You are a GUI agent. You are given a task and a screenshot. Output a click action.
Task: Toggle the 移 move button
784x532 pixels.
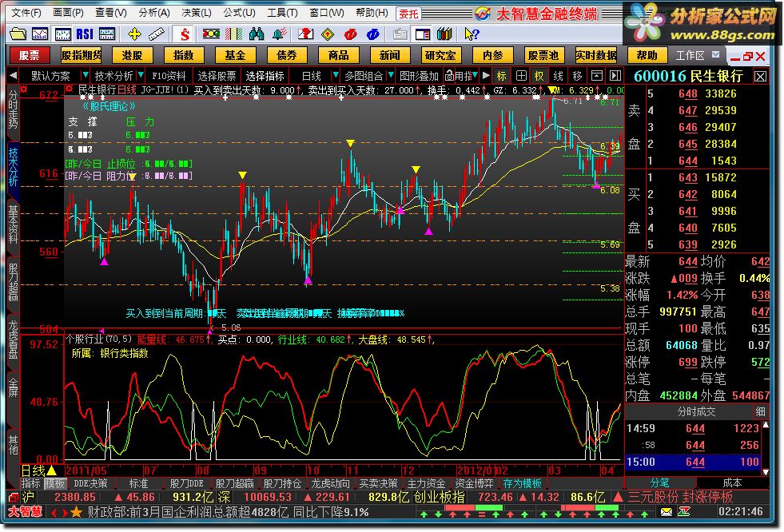pos(578,76)
